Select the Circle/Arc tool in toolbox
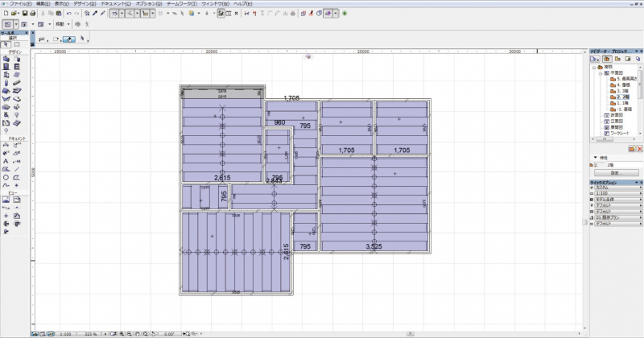Viewport: 644px width, 338px height. click(6, 177)
